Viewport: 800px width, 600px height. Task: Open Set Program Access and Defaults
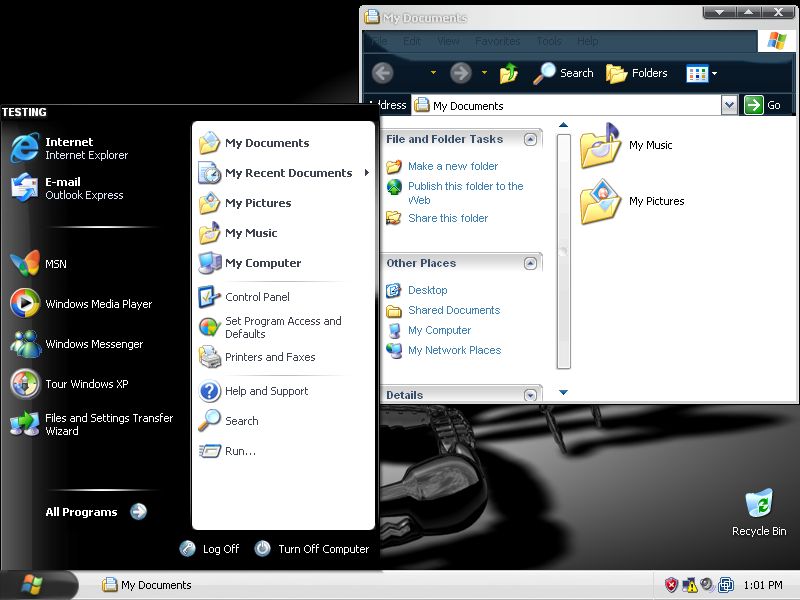[x=270, y=327]
